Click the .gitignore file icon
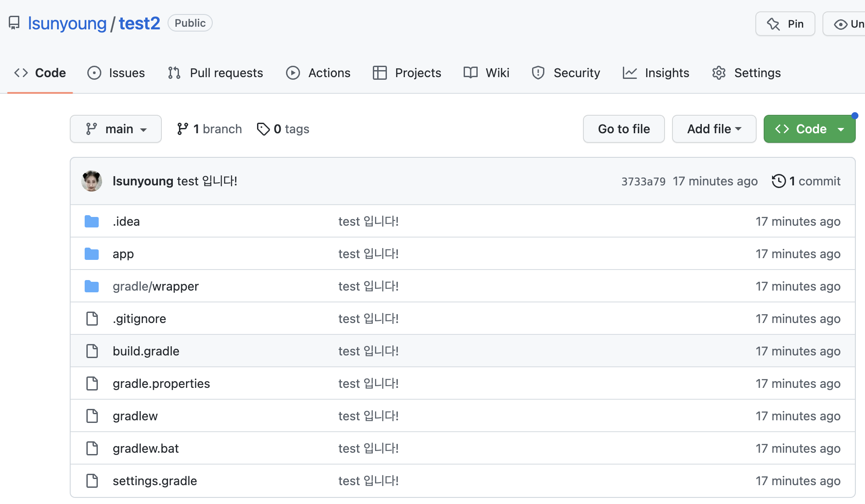The width and height of the screenshot is (865, 504). [x=92, y=319]
